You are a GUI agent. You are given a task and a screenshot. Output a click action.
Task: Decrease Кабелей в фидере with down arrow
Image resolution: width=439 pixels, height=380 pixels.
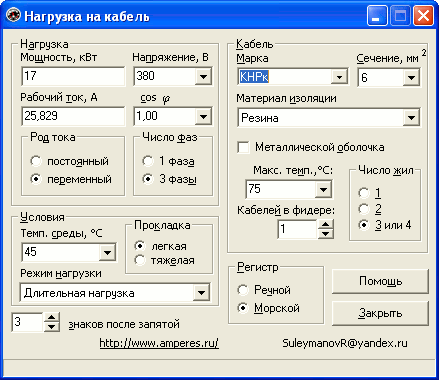pyautogui.click(x=325, y=234)
